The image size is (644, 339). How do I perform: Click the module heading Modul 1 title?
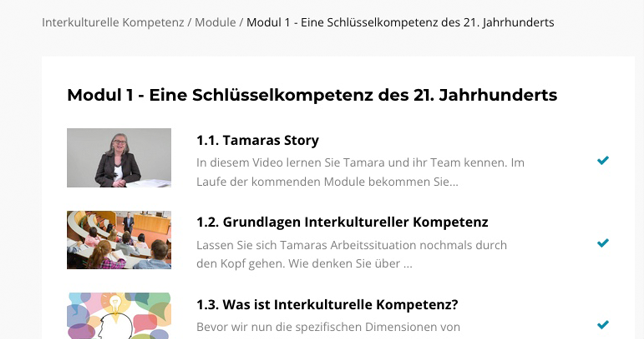[x=312, y=95]
